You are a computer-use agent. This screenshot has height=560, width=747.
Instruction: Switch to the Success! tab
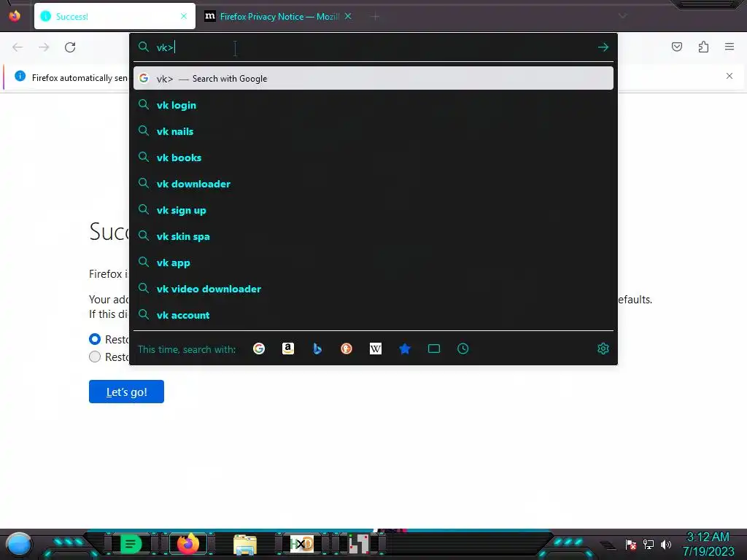(x=115, y=16)
